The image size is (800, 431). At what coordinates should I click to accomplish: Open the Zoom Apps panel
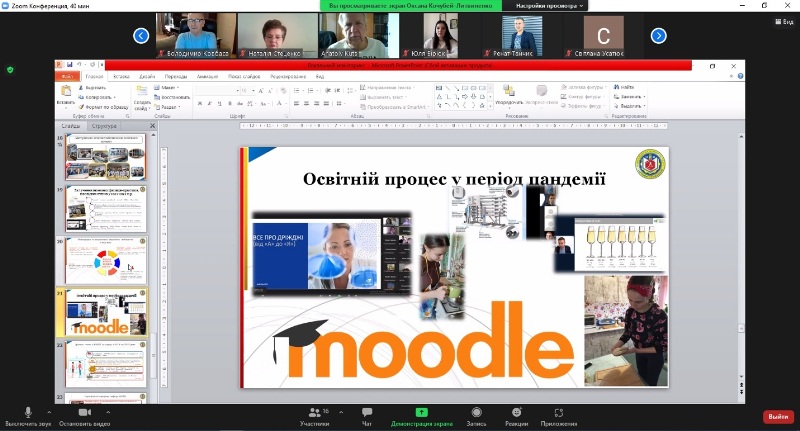click(x=559, y=416)
